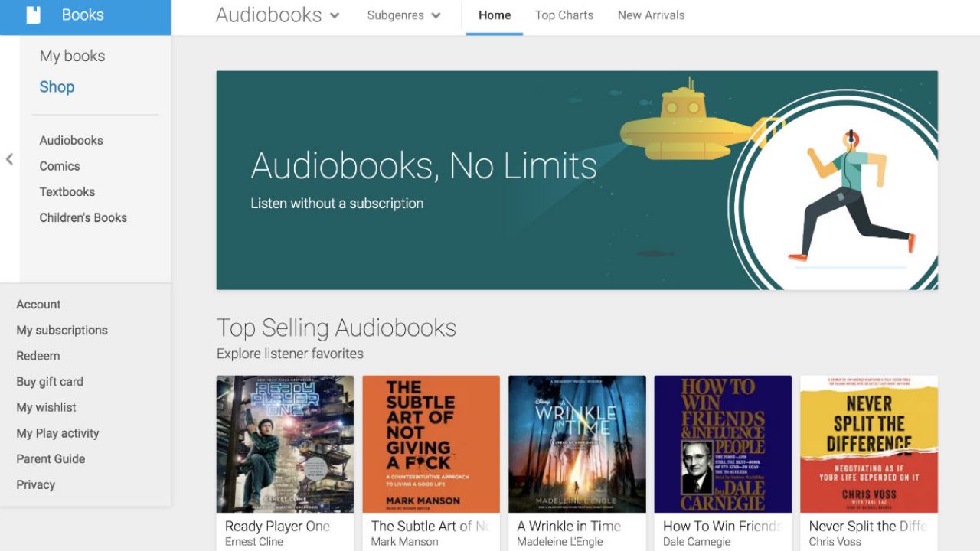Open the New Arrivals tab
The image size is (980, 551).
pyautogui.click(x=651, y=15)
